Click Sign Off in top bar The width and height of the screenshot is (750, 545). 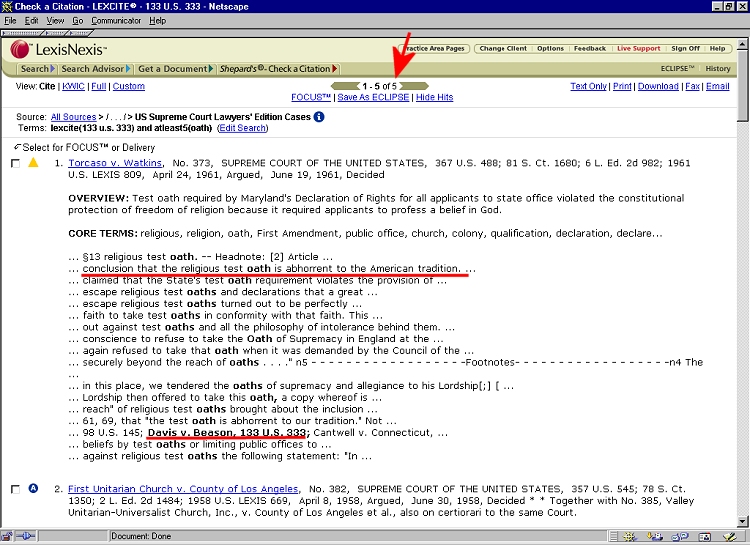(685, 49)
